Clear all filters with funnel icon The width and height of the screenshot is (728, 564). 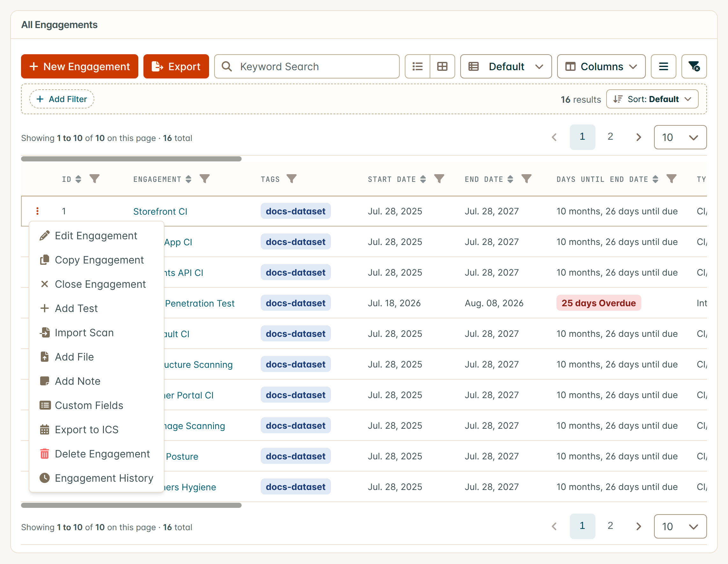694,66
